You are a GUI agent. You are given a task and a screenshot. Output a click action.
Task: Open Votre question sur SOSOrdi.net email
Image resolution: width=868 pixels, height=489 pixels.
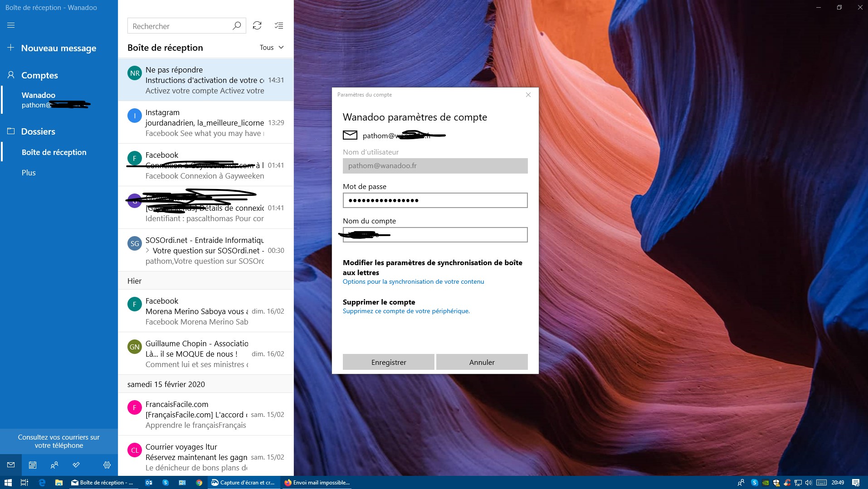pyautogui.click(x=206, y=251)
